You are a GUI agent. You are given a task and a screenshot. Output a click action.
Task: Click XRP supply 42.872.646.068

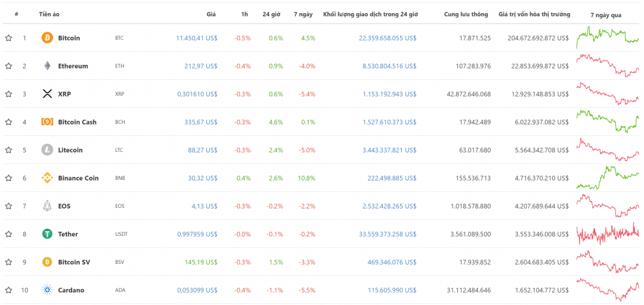[469, 94]
